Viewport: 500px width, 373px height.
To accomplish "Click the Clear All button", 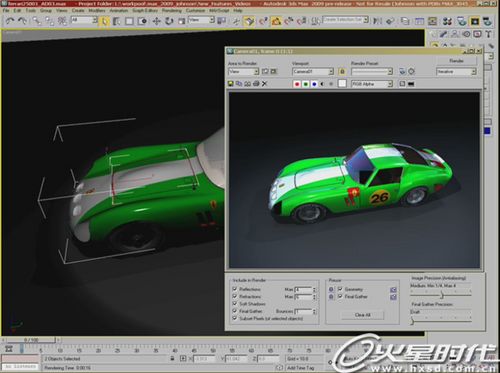I will 363,315.
